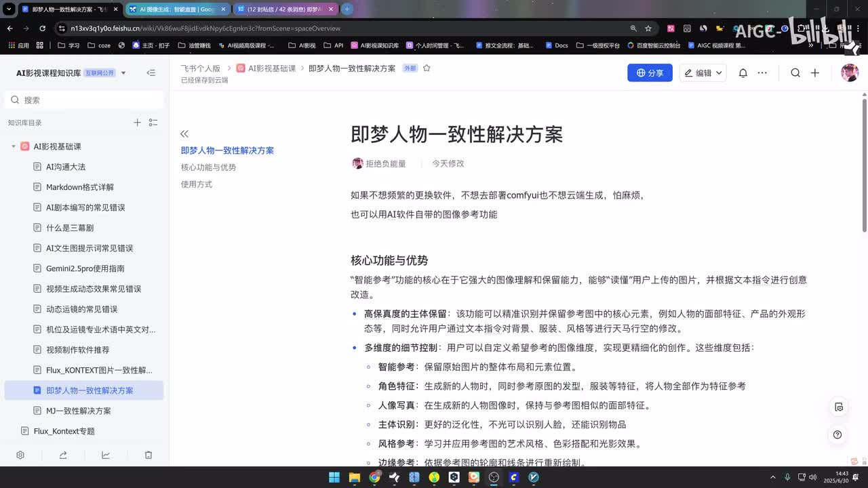Star this document as favorite
868x488 pixels.
427,68
